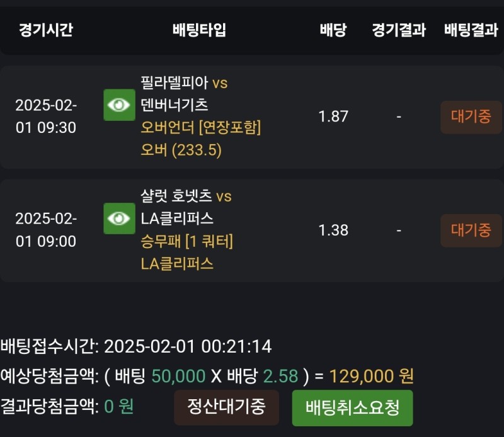This screenshot has width=504, height=437.
Task: Click the eye icon for the 필라델피아 match
Action: 119,105
